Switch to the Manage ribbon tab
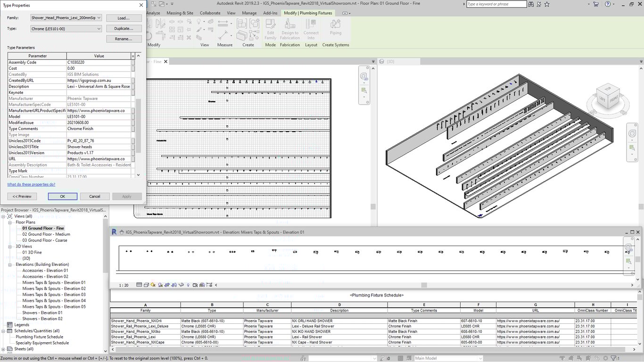The image size is (644, 362). click(249, 13)
